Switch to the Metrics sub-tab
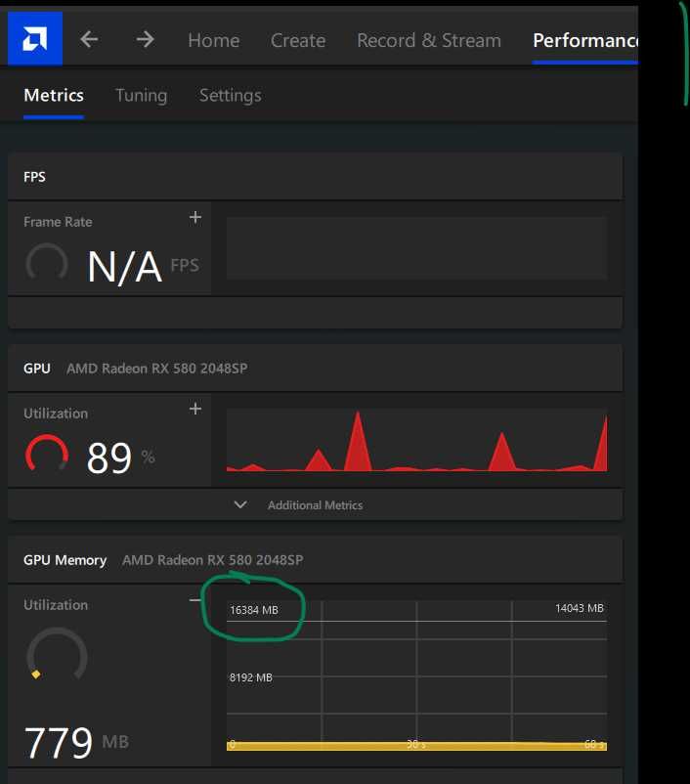This screenshot has width=690, height=784. click(x=54, y=95)
